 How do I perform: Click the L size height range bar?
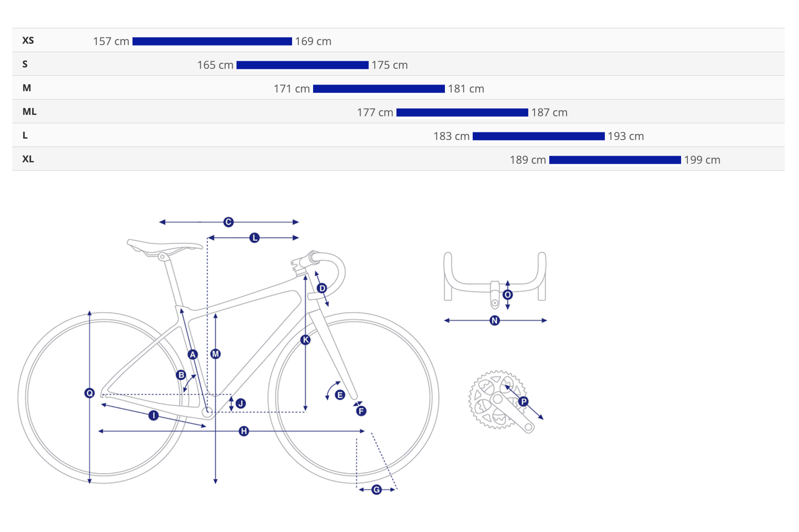click(538, 137)
